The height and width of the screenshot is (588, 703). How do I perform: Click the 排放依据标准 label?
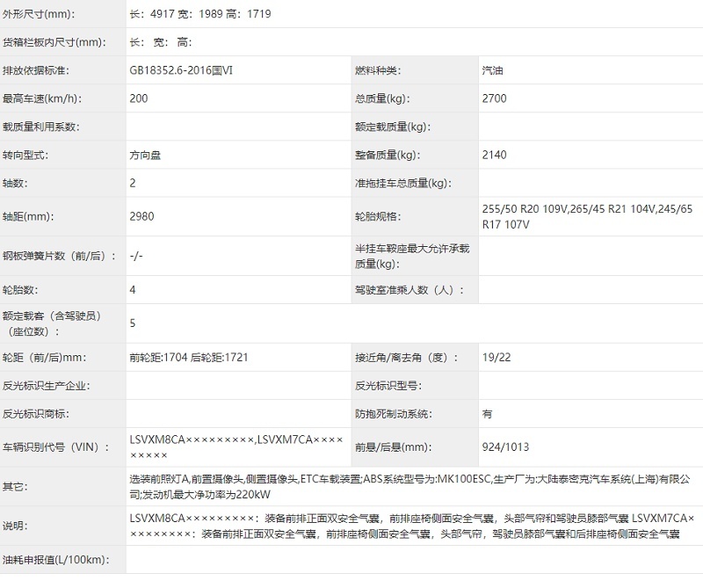[36, 70]
